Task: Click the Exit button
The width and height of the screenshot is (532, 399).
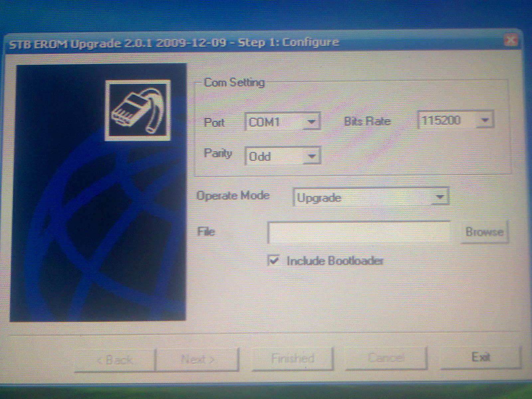Action: click(481, 358)
